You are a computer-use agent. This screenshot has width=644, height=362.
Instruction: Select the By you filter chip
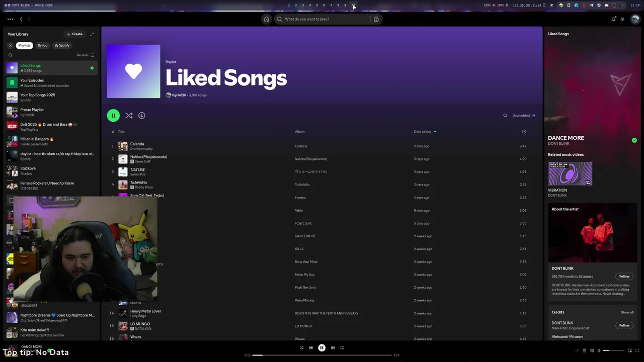point(43,45)
